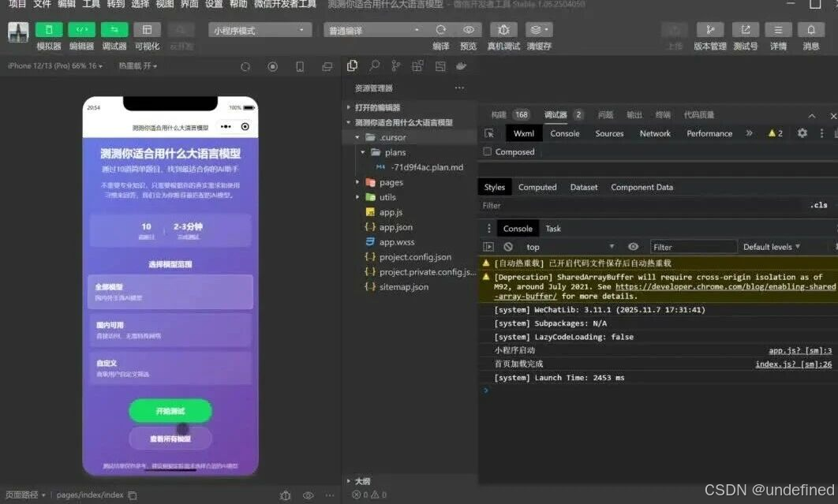838x504 pixels.
Task: Click the Compile (编译) refresh icon
Action: pyautogui.click(x=441, y=30)
